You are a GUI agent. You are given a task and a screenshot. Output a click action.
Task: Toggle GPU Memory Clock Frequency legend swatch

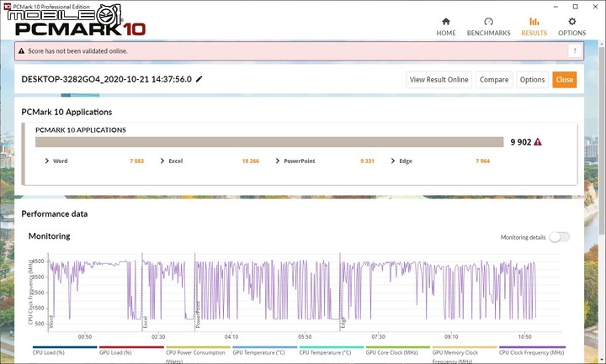pyautogui.click(x=465, y=347)
